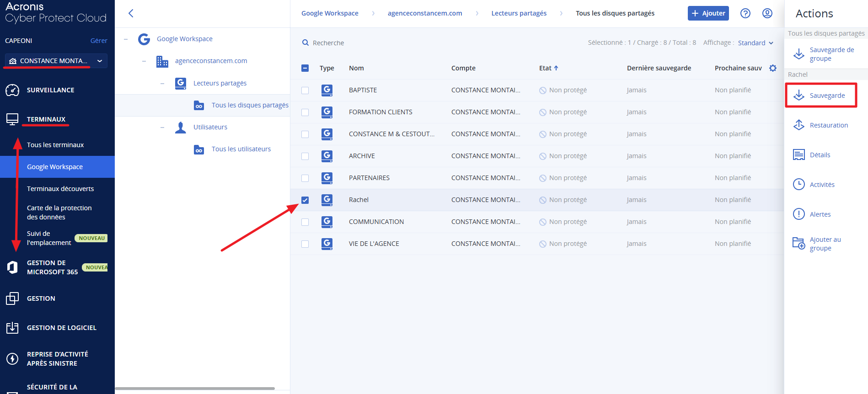Click the Gestion overlapping squares icon

pos(12,298)
